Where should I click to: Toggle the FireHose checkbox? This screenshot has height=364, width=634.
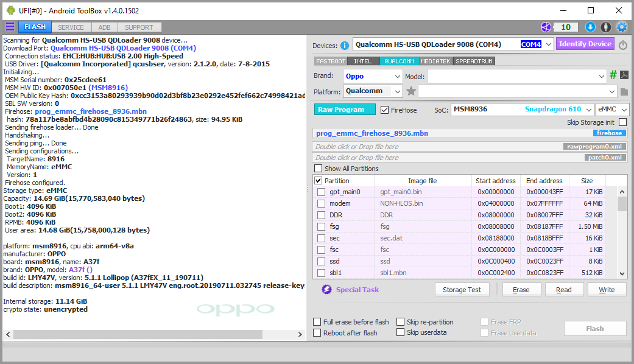384,110
